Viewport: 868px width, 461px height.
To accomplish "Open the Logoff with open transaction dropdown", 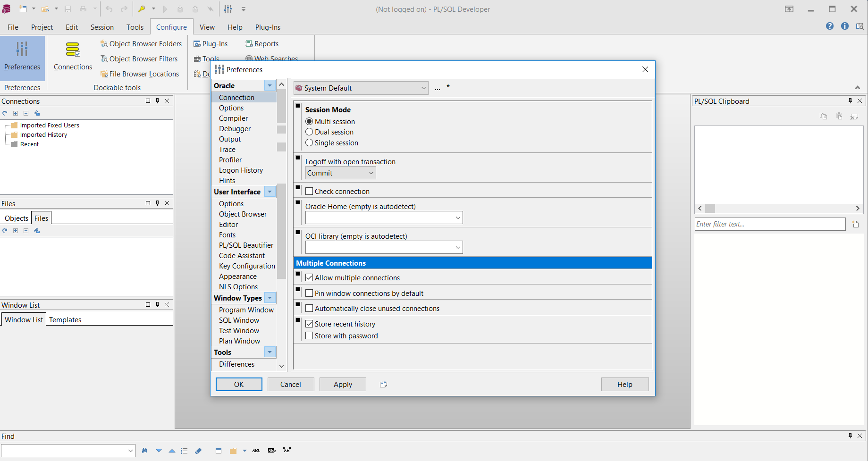I will [x=340, y=173].
